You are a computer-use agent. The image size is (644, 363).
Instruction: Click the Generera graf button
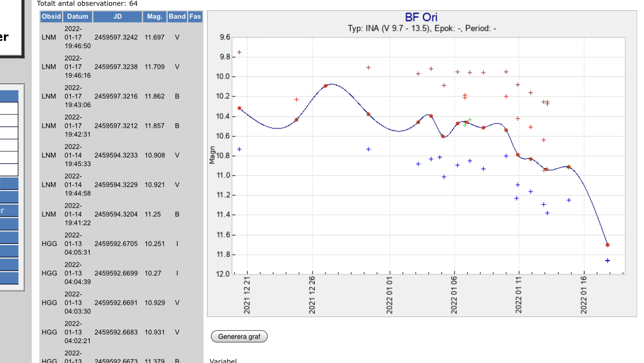(x=239, y=336)
